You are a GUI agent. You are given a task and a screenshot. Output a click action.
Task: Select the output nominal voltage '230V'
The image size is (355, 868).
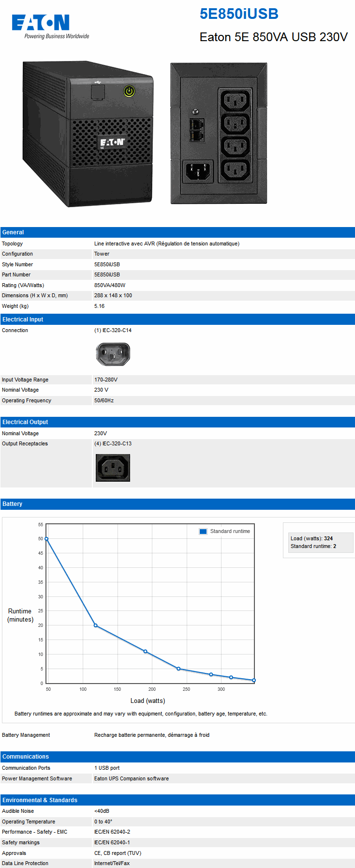point(101,433)
